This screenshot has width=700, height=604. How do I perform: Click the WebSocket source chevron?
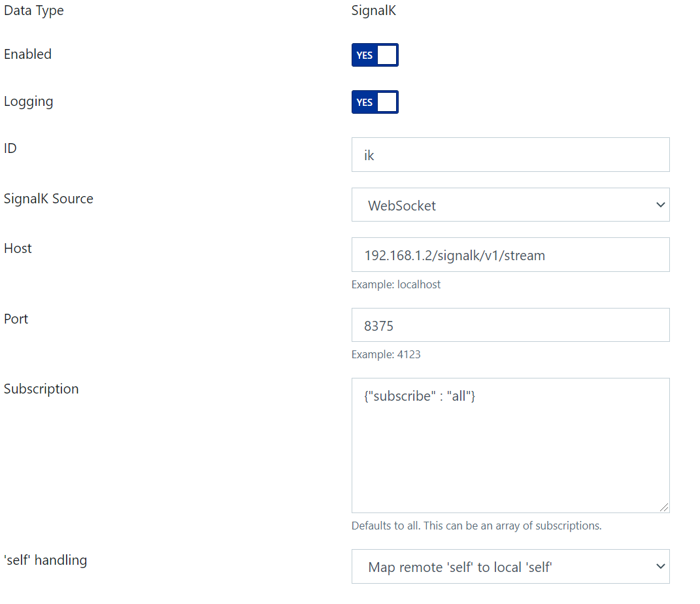point(658,205)
